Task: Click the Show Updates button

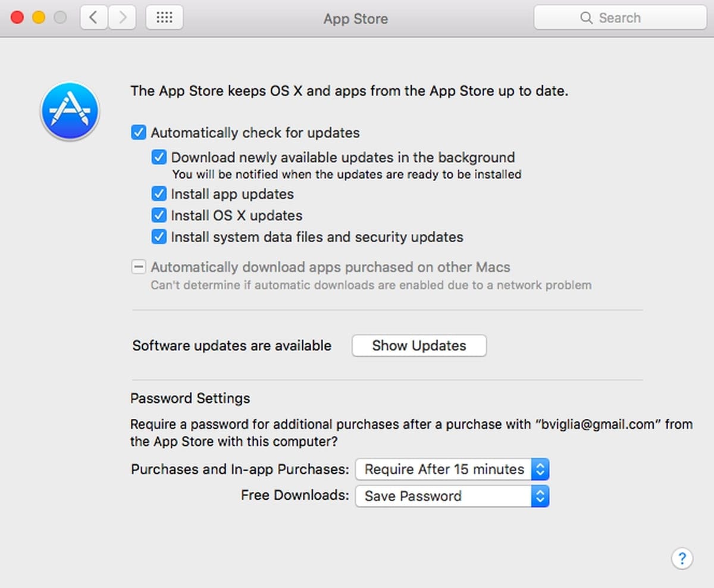Action: 419,346
